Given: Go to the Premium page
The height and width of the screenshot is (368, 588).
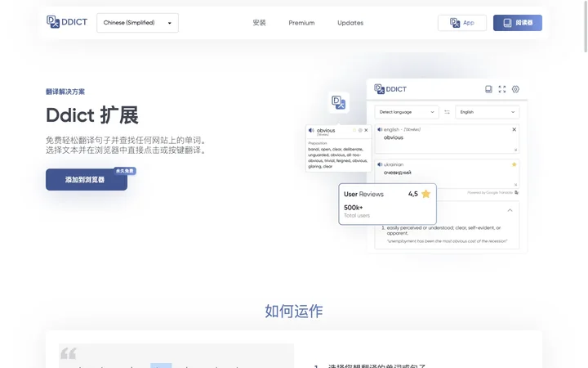Looking at the screenshot, I should [x=301, y=23].
